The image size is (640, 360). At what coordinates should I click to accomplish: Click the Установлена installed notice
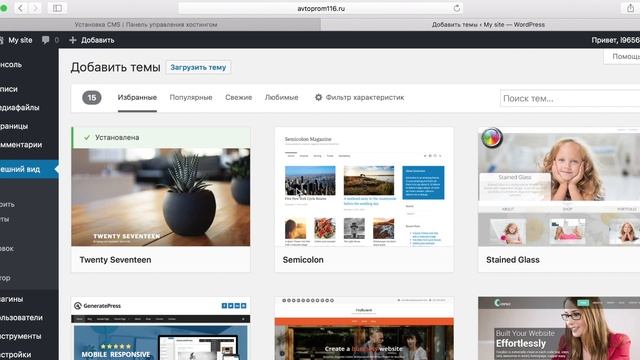[161, 138]
